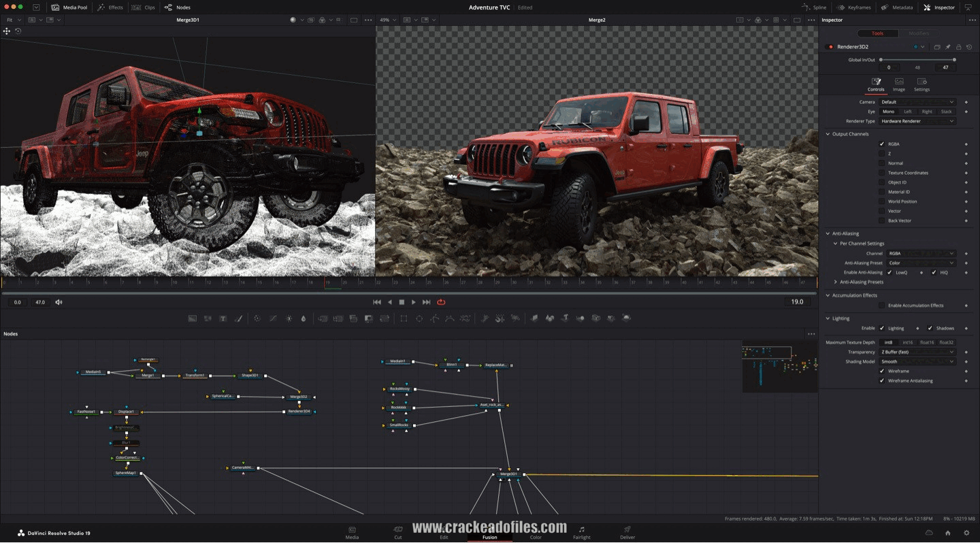
Task: Add a Rectangle mask from the toolbar
Action: [404, 318]
